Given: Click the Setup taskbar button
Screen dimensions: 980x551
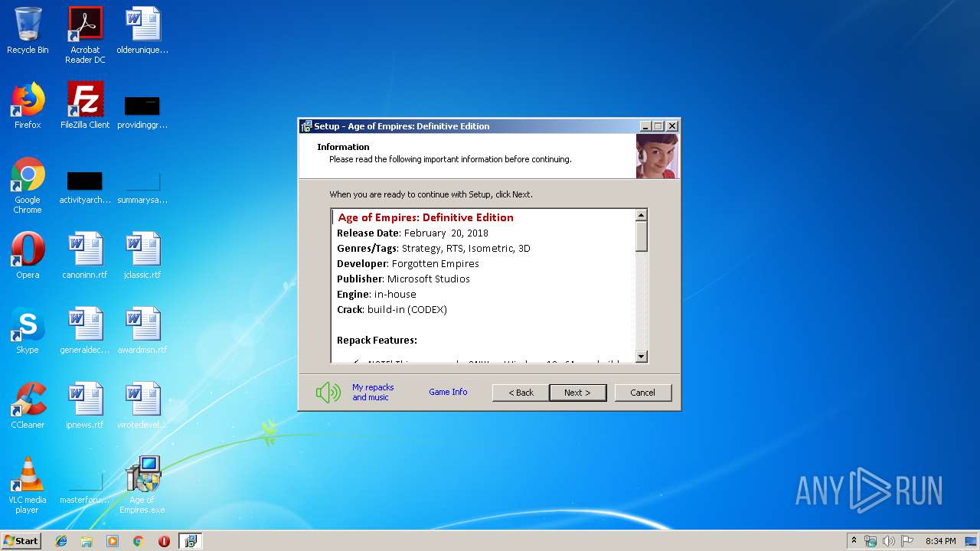Looking at the screenshot, I should (191, 541).
